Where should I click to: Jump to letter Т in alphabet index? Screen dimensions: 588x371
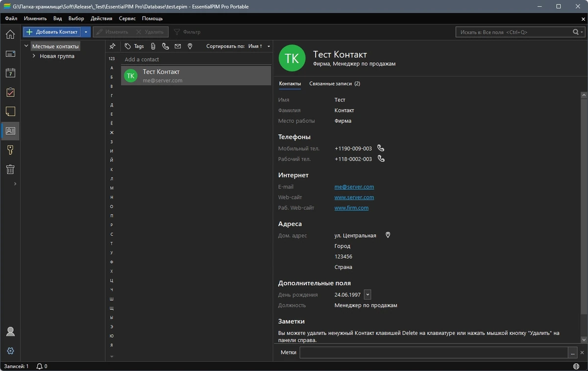pyautogui.click(x=112, y=243)
